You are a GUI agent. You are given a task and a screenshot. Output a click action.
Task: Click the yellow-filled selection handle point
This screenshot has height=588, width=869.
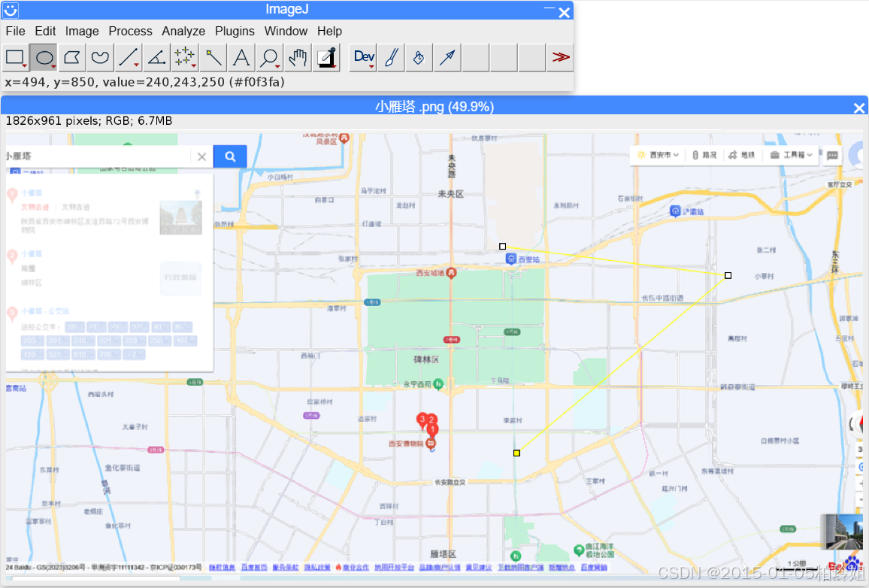point(516,453)
